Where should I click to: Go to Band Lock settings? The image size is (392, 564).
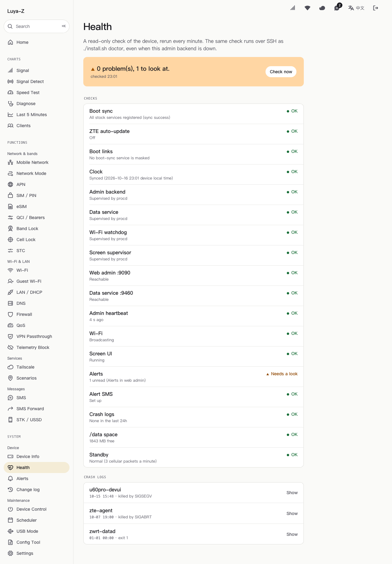[36, 229]
